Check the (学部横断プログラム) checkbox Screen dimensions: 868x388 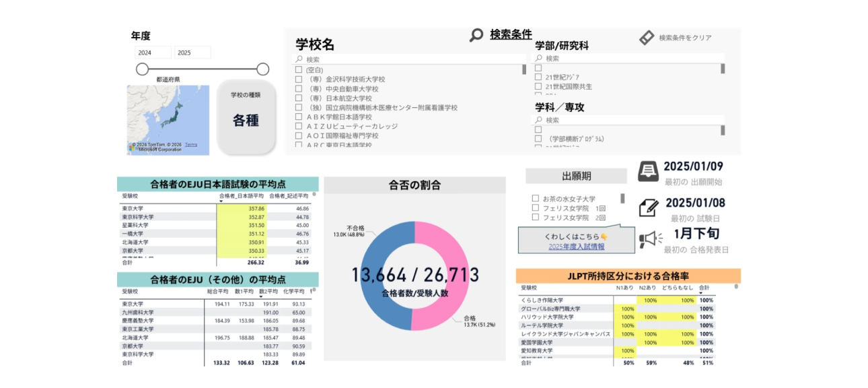point(538,139)
